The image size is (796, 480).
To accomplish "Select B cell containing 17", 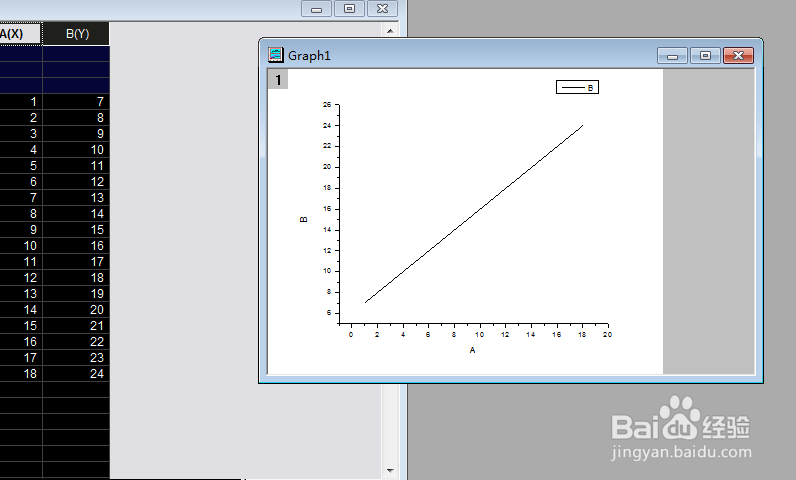I will click(76, 261).
